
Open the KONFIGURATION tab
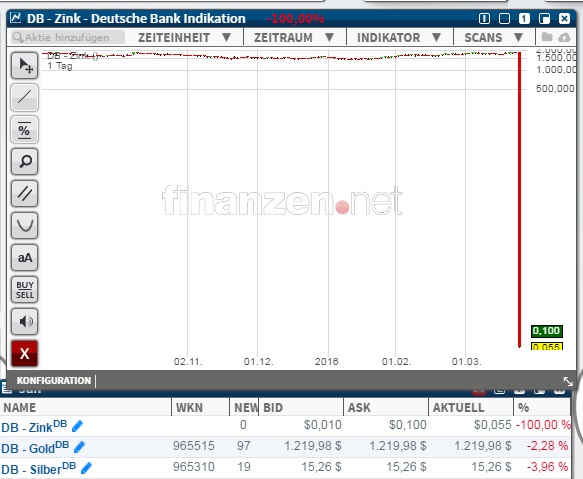[54, 381]
